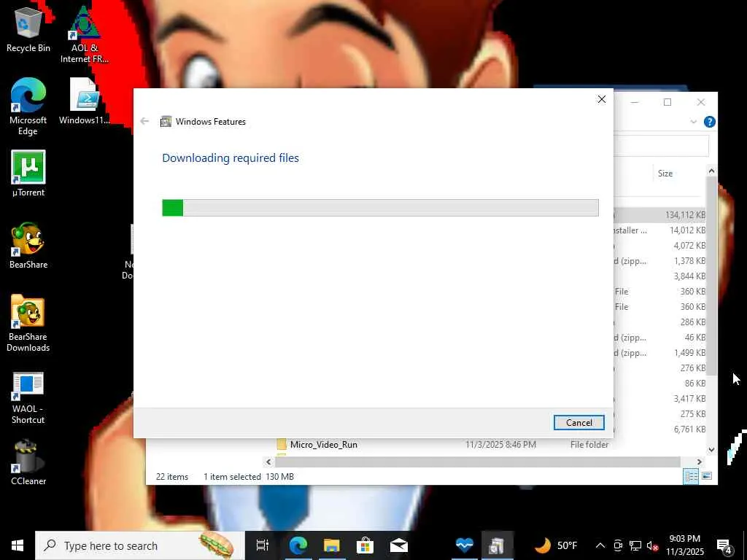This screenshot has height=560, width=747.
Task: Select the 286 KB file row
Action: pyautogui.click(x=660, y=322)
